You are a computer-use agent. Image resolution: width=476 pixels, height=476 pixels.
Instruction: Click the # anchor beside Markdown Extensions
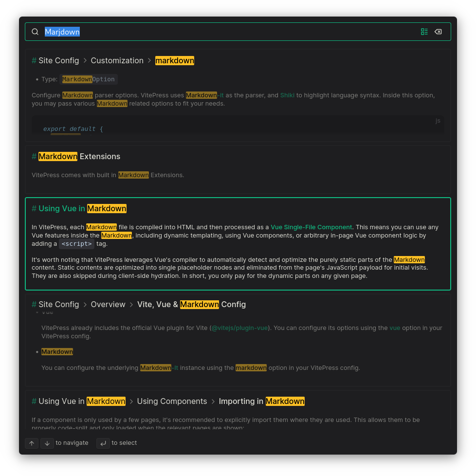[34, 157]
